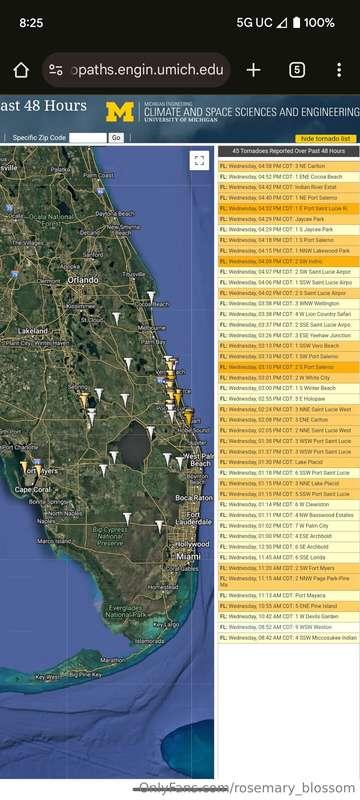Select the 04:15 PM 1 NNW Lakewood Park report

coord(289,251)
